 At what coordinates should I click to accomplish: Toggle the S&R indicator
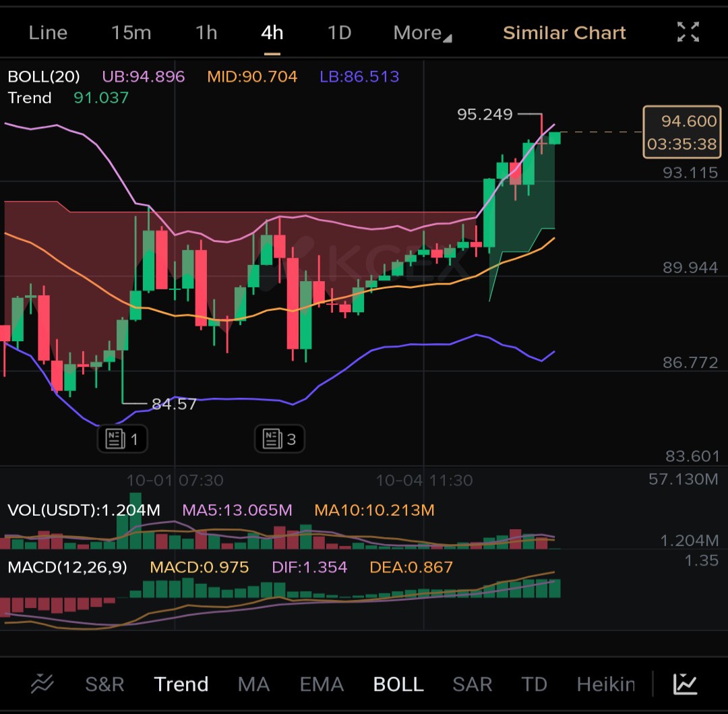[x=104, y=684]
